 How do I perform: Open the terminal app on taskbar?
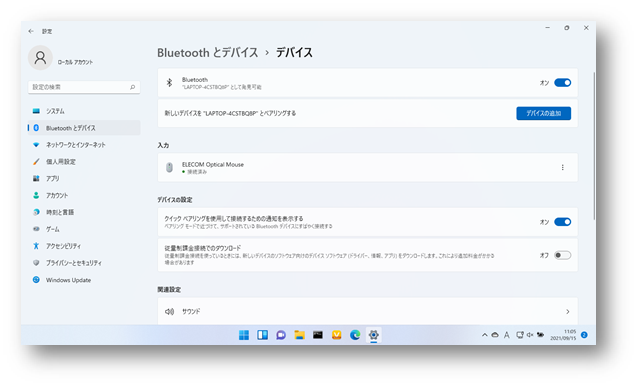click(318, 335)
